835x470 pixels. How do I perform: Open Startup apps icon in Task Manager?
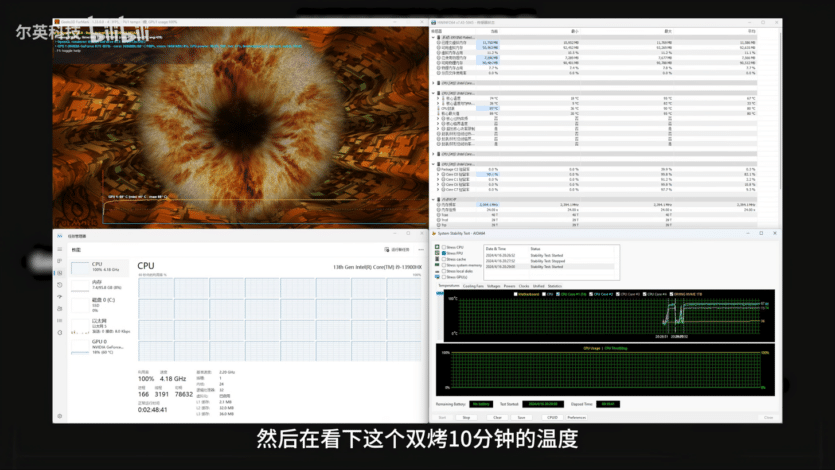(60, 296)
